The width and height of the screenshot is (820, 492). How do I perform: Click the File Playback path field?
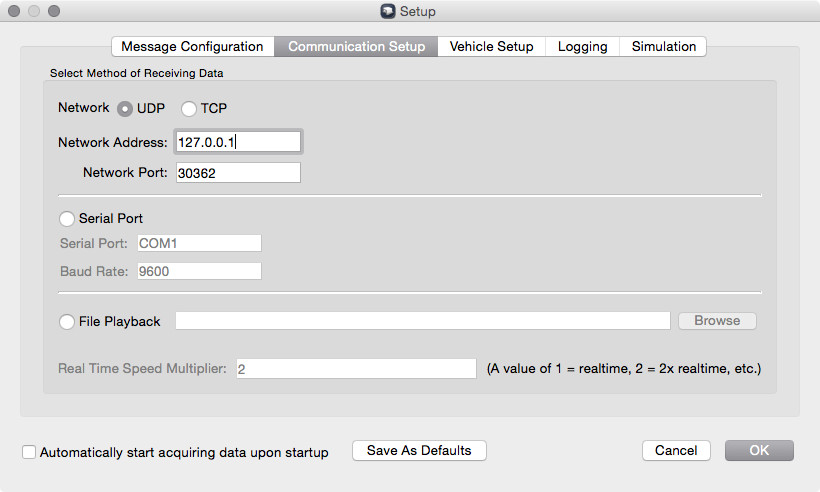coord(422,320)
